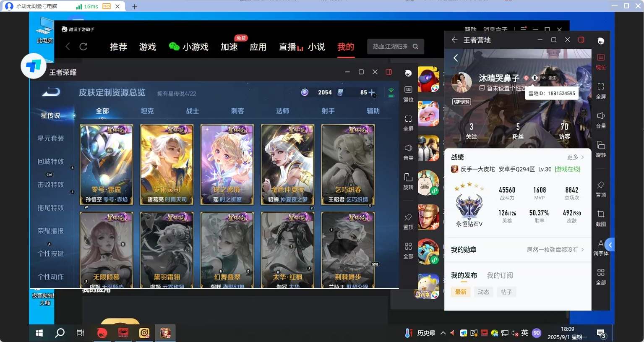Expand 我的勋章 row chevron
644x342 pixels.
click(582, 250)
